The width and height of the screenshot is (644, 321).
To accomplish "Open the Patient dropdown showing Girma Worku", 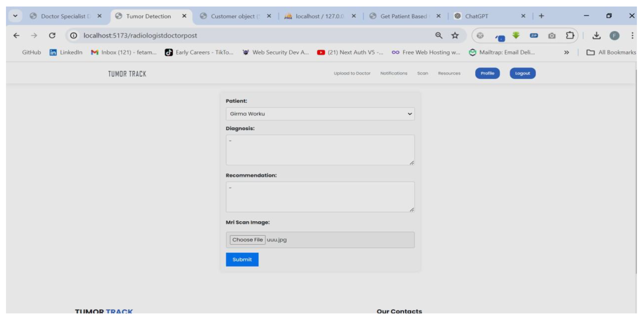I will [x=320, y=114].
